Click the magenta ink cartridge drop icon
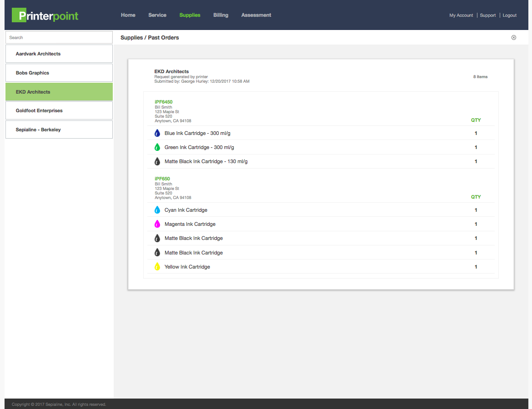532x409 pixels. [157, 224]
